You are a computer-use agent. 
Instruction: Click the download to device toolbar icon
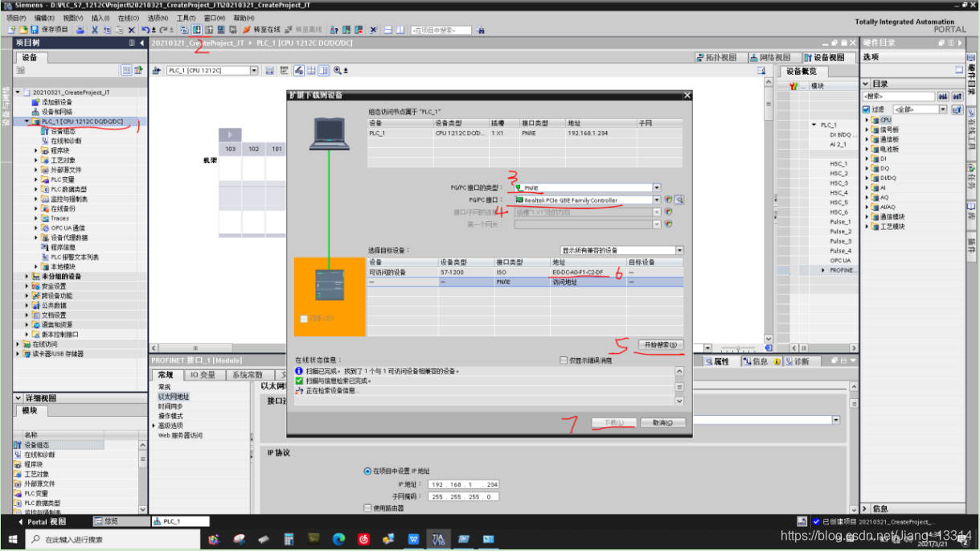[196, 30]
